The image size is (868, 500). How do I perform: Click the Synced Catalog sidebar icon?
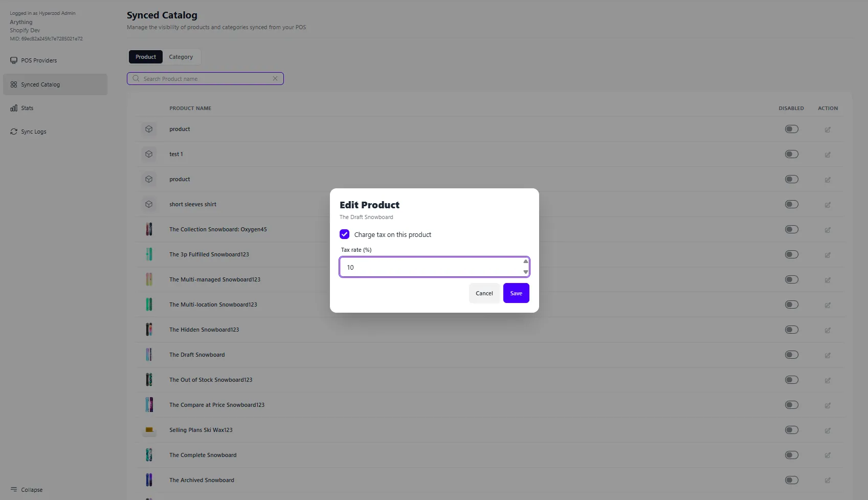pyautogui.click(x=14, y=84)
